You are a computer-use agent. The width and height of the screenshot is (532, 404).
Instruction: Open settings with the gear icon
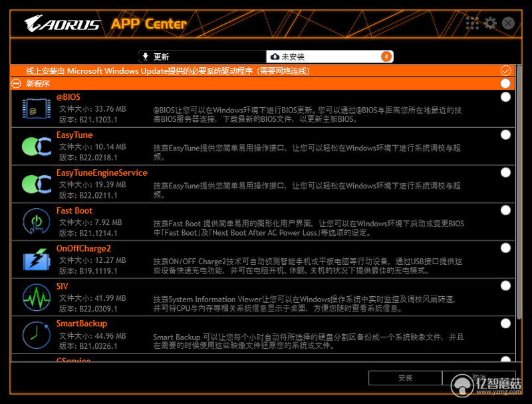490,23
